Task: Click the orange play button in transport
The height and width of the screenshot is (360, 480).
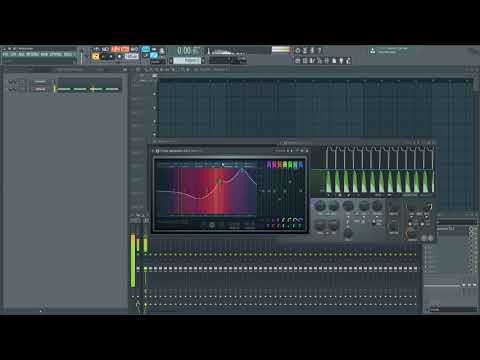Action: (x=96, y=57)
